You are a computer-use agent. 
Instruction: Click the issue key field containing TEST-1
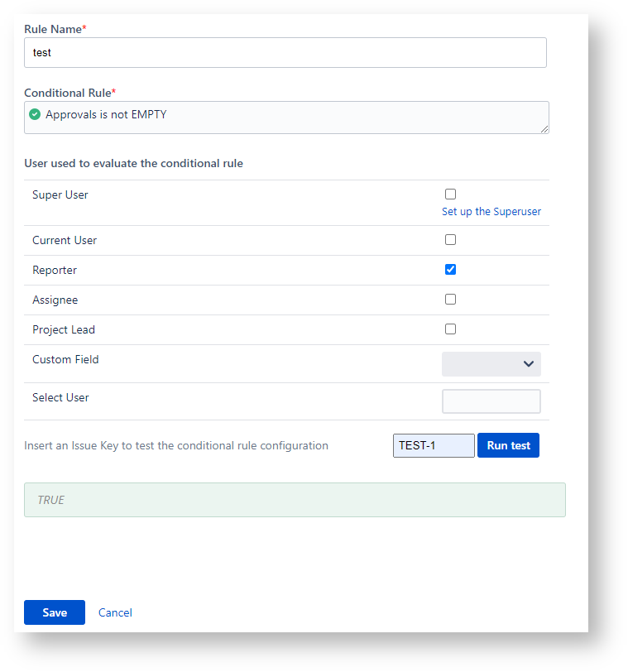tap(433, 446)
